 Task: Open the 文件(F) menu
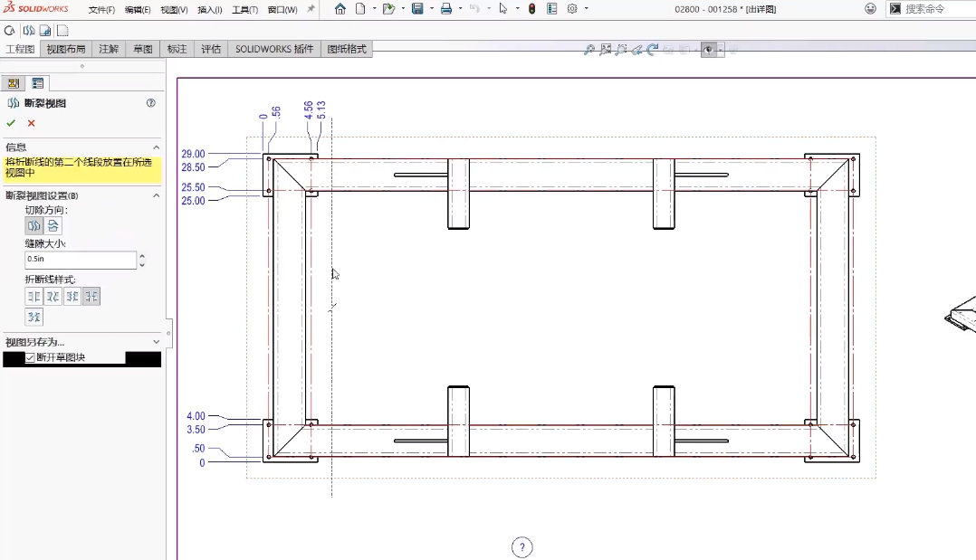pos(101,9)
